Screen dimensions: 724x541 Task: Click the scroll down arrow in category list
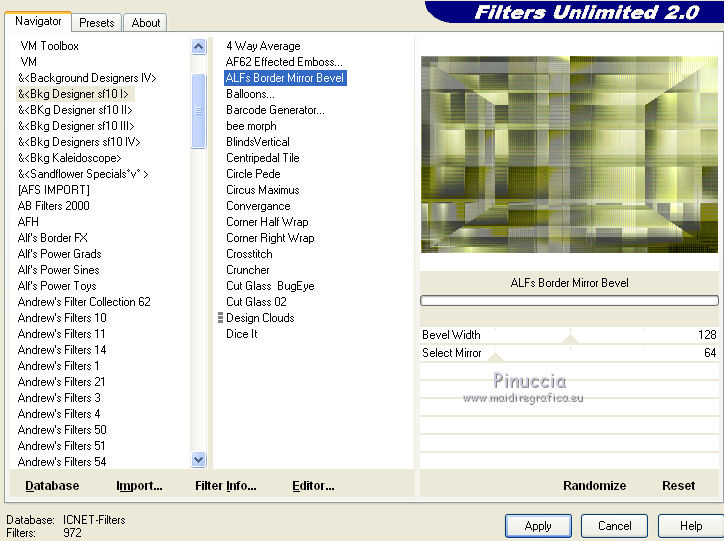point(199,460)
